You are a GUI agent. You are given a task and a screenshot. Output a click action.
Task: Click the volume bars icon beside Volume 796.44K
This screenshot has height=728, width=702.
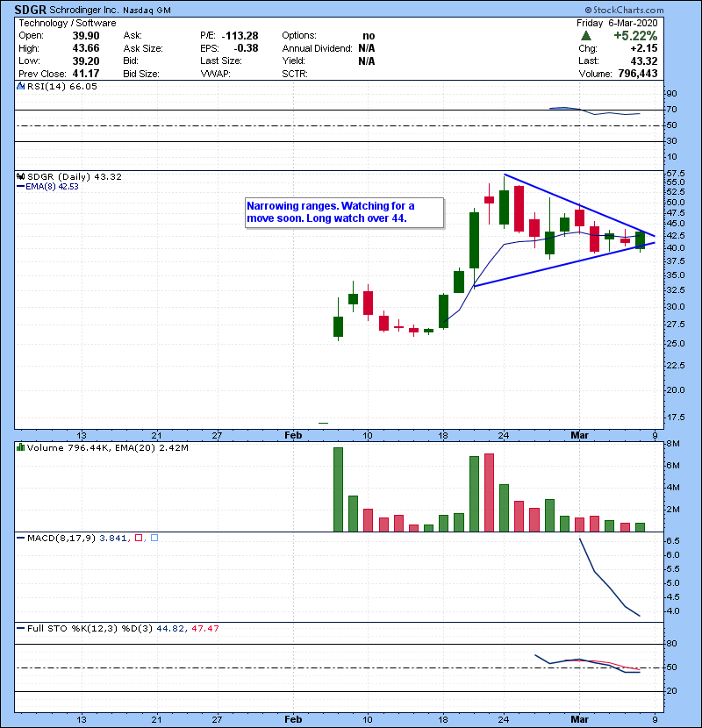[21, 447]
